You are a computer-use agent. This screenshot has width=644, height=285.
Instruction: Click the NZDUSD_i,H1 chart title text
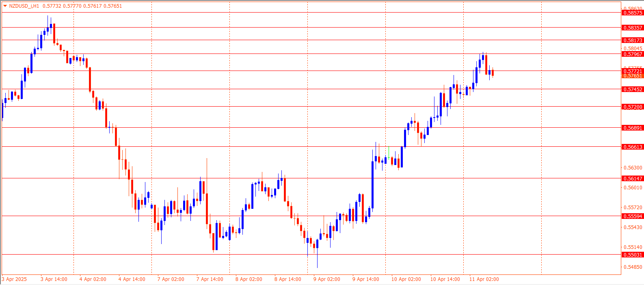[24, 6]
